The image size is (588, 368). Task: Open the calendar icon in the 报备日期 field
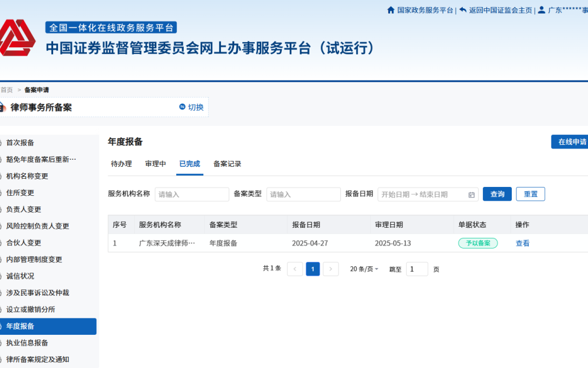470,194
